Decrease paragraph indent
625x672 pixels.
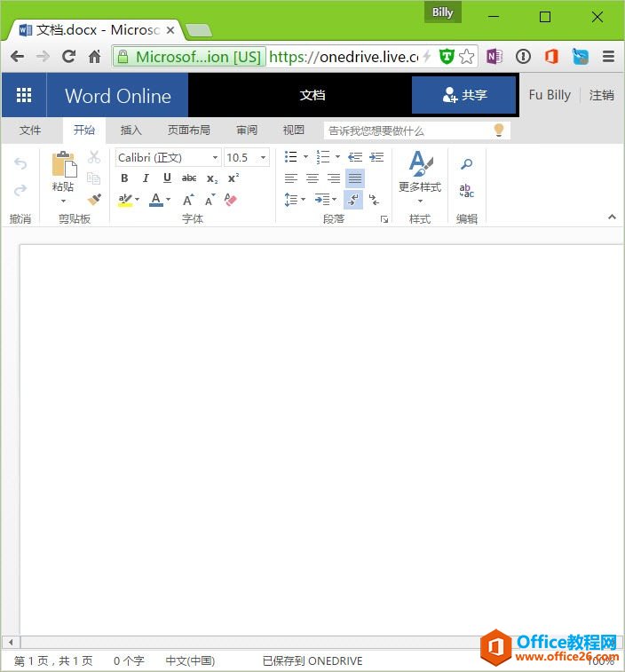355,157
